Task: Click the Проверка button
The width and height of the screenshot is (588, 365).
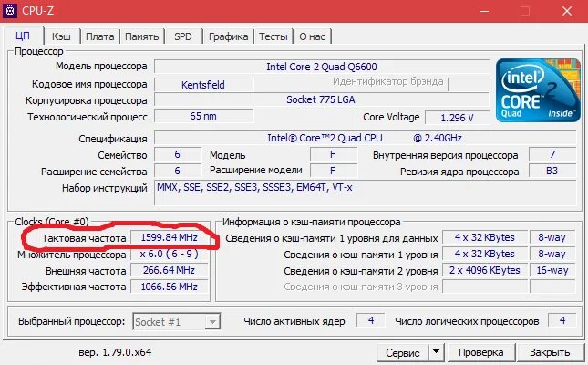Action: (x=481, y=352)
